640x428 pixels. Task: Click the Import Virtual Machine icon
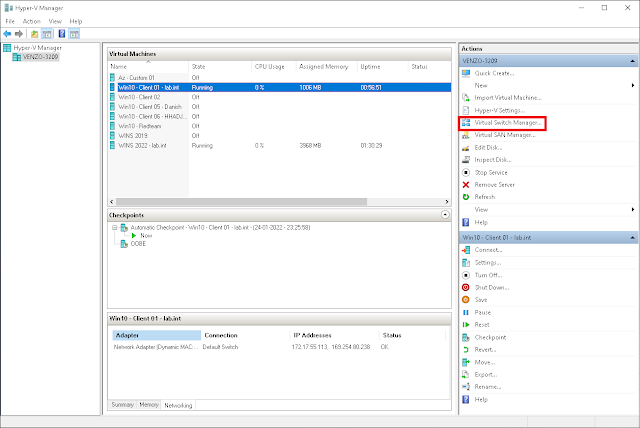point(466,98)
